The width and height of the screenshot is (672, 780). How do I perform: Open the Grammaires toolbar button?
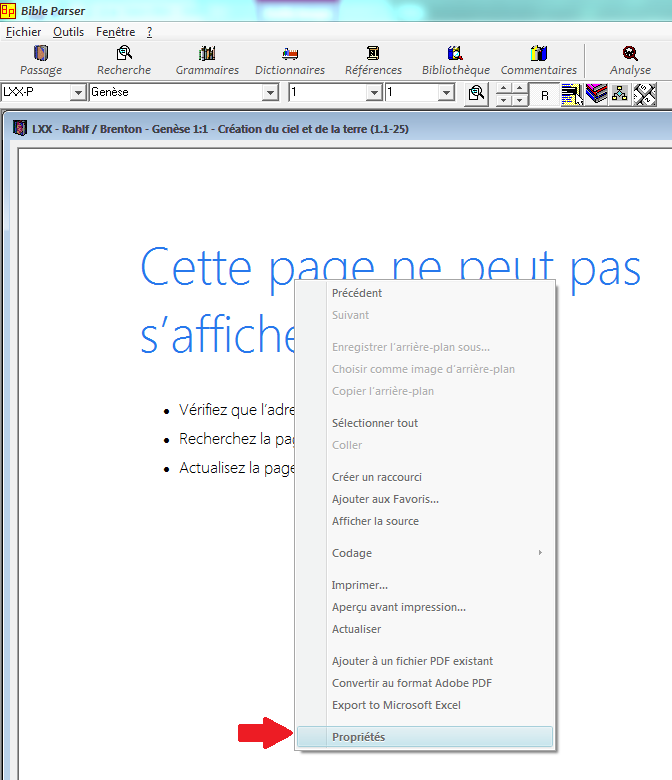coord(207,61)
